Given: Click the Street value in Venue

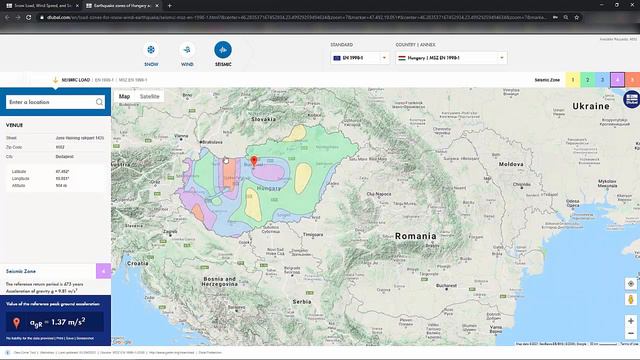Looking at the screenshot, I should coord(80,138).
